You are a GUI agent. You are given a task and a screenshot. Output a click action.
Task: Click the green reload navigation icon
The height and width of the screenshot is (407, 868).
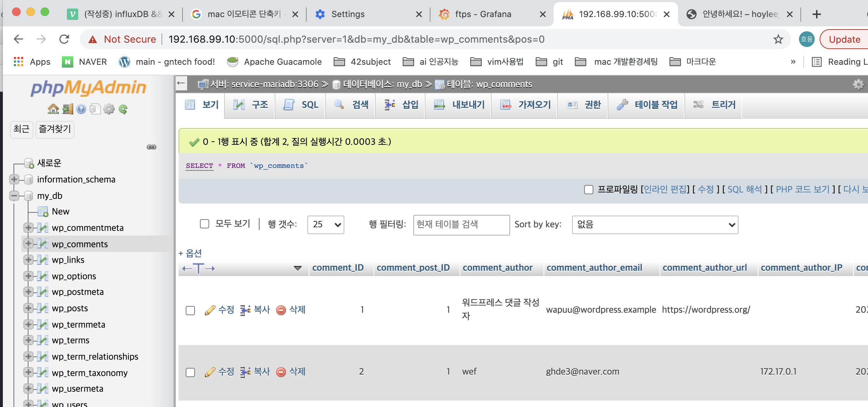123,109
